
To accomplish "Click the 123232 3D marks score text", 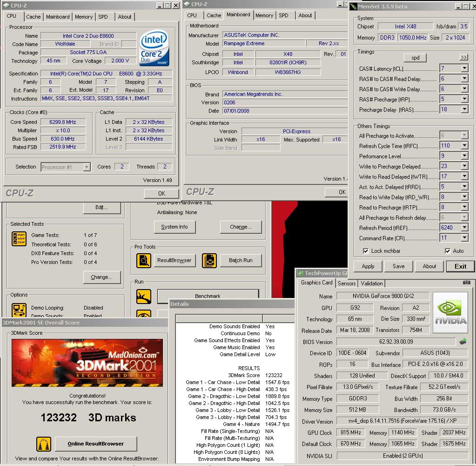I will point(88,418).
